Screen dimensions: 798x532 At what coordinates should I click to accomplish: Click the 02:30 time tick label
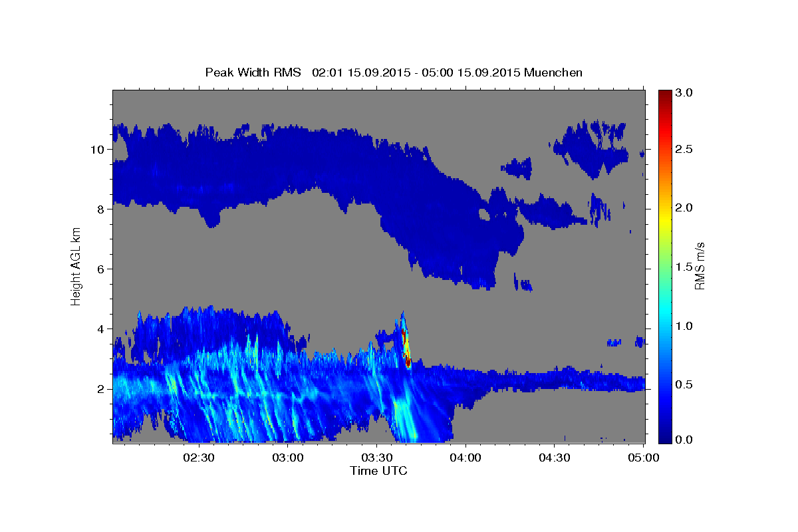point(198,458)
